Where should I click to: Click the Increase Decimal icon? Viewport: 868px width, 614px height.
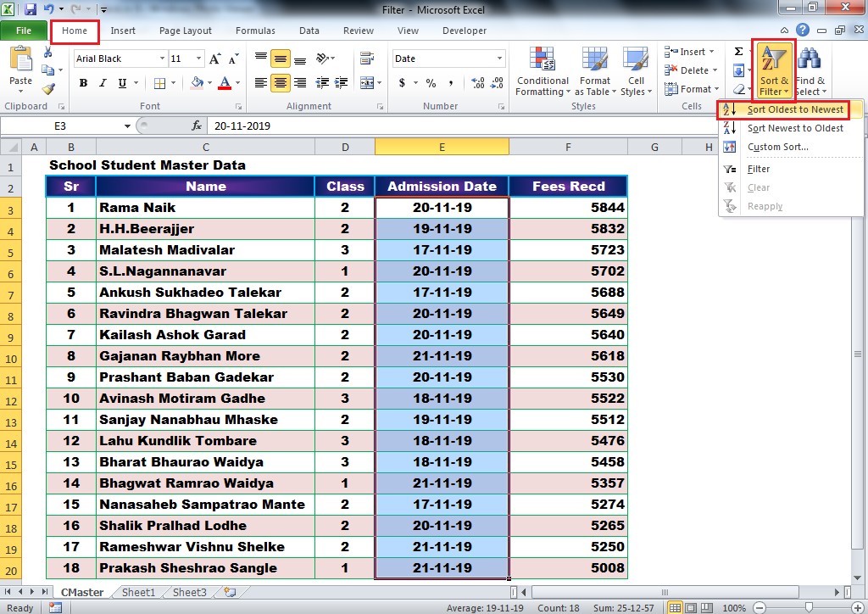(x=476, y=83)
